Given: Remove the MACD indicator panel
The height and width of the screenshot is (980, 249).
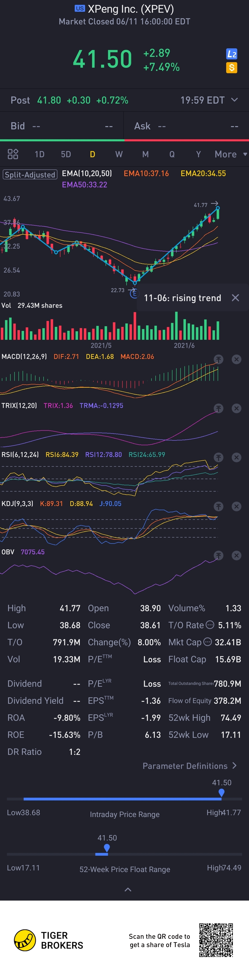Looking at the screenshot, I should click(x=237, y=359).
